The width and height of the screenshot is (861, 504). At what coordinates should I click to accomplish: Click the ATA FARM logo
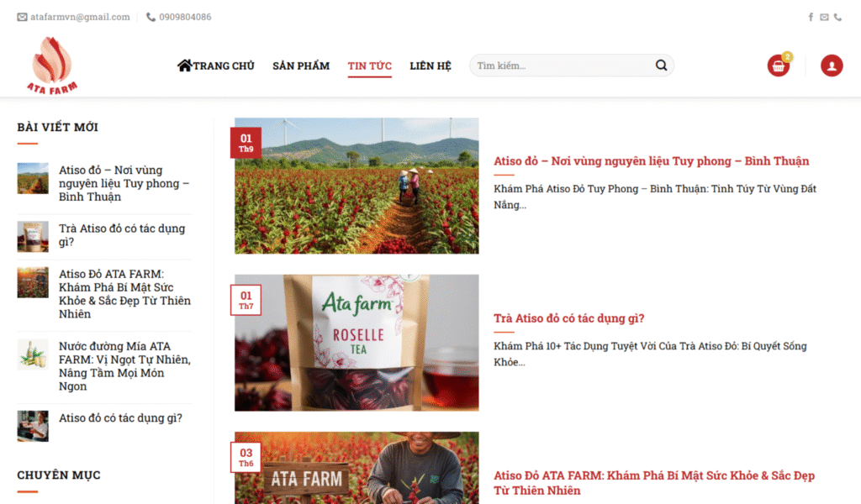[52, 66]
